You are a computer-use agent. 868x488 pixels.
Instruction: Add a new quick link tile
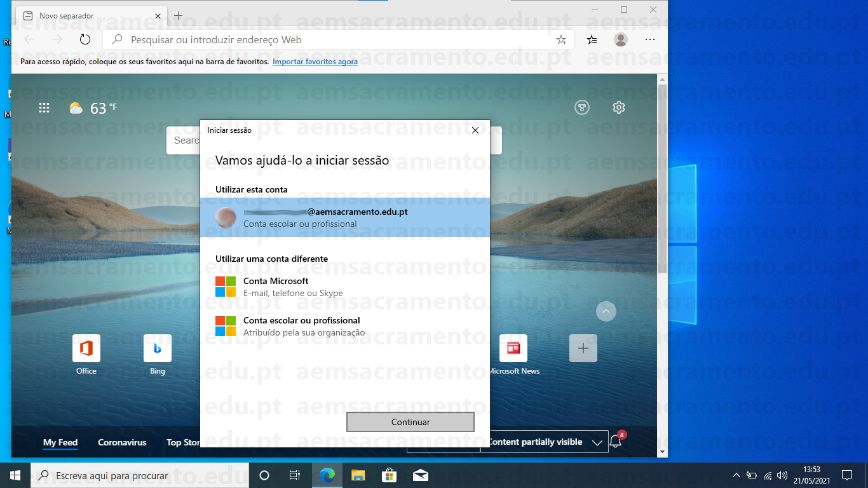click(583, 348)
